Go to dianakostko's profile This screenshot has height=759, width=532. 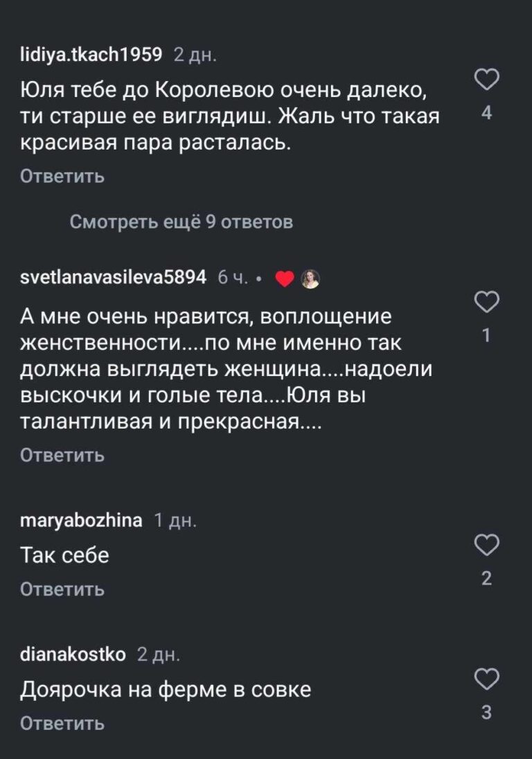tap(73, 655)
